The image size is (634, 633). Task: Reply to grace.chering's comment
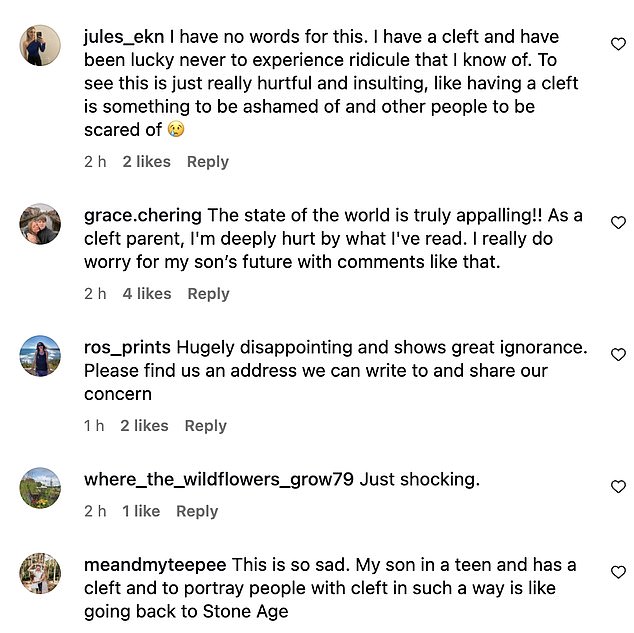pyautogui.click(x=208, y=294)
